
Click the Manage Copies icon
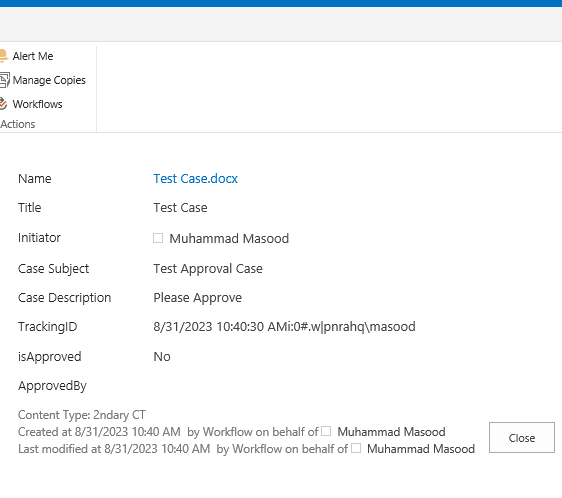tap(4, 80)
